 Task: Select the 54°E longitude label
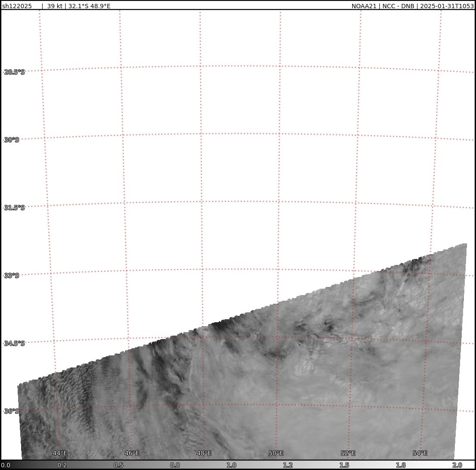[x=420, y=453]
